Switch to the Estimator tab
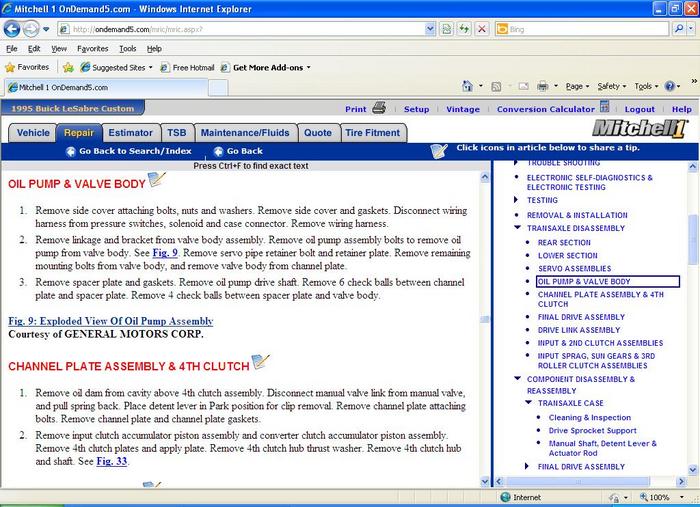 [x=130, y=133]
